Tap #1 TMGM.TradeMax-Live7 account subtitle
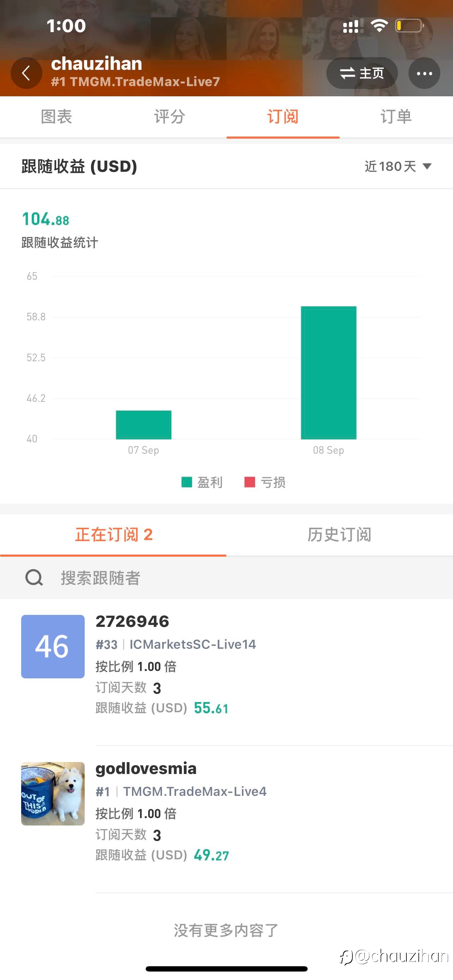 point(135,81)
